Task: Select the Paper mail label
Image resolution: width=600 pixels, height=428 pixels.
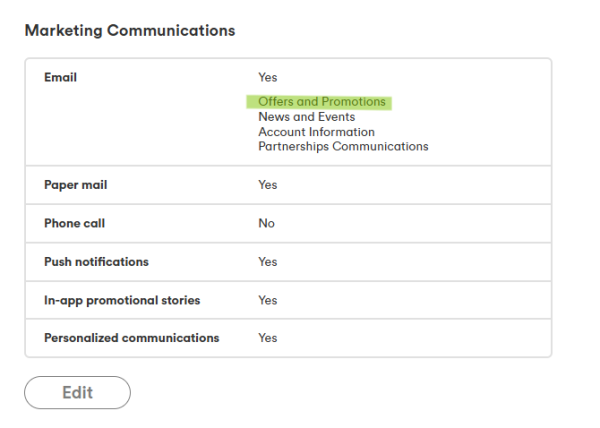Action: pyautogui.click(x=76, y=185)
